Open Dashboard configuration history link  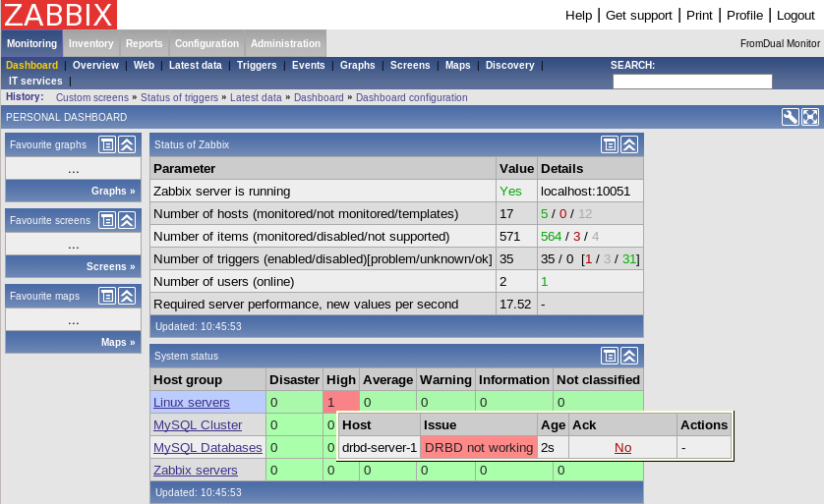point(411,97)
